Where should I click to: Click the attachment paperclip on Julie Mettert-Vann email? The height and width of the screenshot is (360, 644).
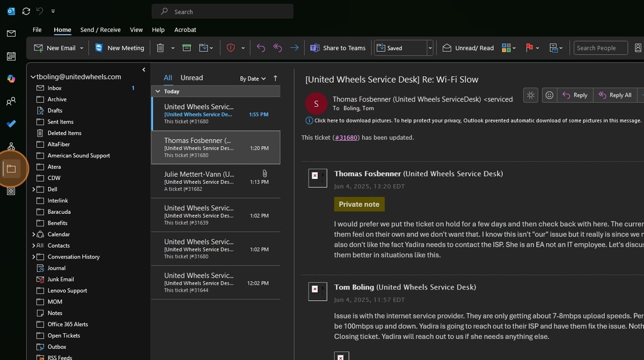coord(265,174)
